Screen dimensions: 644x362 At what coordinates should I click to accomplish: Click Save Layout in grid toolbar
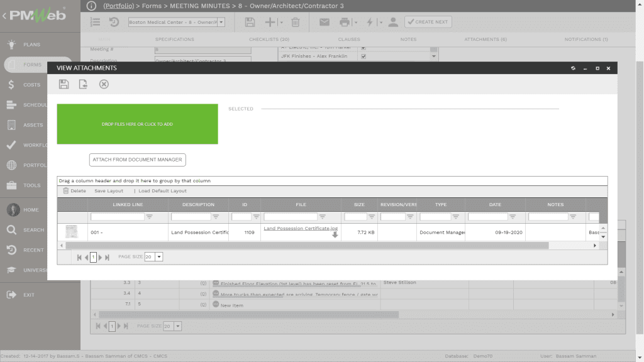click(x=109, y=191)
